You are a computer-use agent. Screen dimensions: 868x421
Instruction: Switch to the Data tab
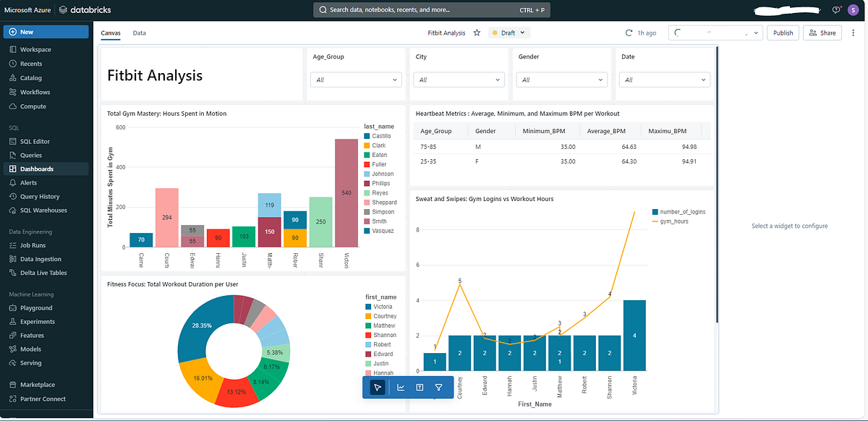[139, 33]
